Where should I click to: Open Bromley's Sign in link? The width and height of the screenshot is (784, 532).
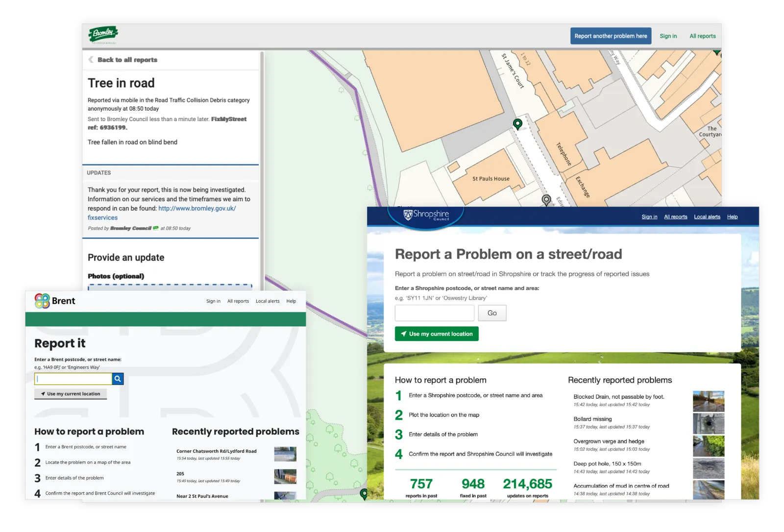[668, 36]
